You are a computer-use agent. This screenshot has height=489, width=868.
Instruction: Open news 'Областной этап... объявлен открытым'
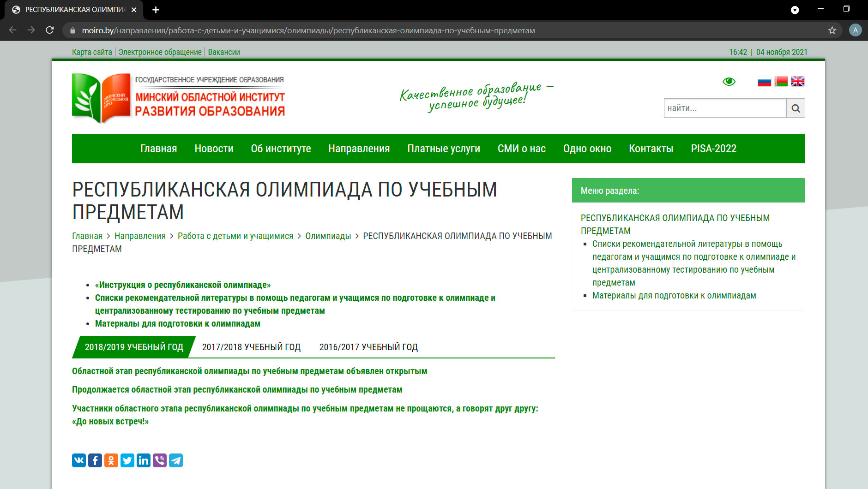tap(250, 371)
